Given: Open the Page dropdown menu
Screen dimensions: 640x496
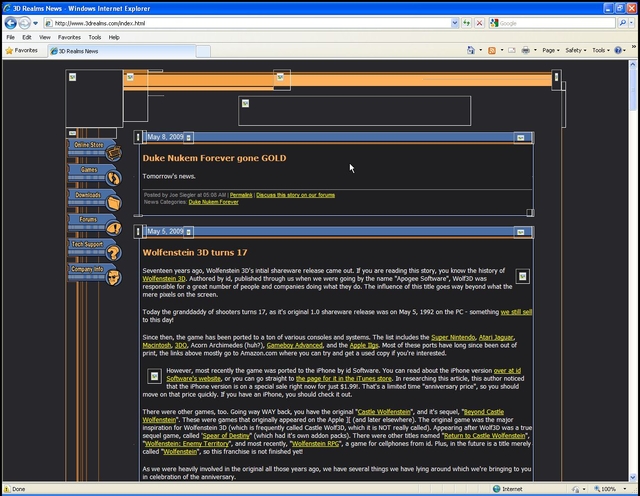Looking at the screenshot, I should point(551,50).
